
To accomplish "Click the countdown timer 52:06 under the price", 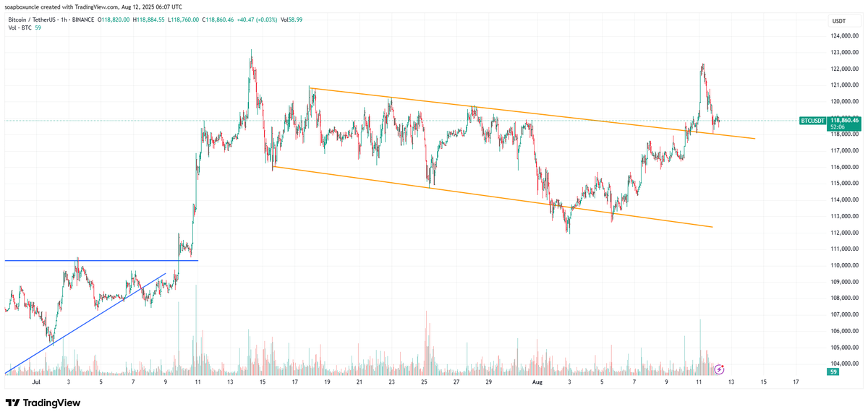I will coord(839,126).
